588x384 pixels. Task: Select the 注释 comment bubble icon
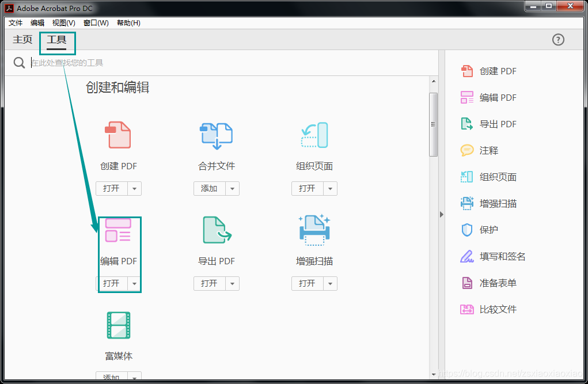pyautogui.click(x=467, y=150)
